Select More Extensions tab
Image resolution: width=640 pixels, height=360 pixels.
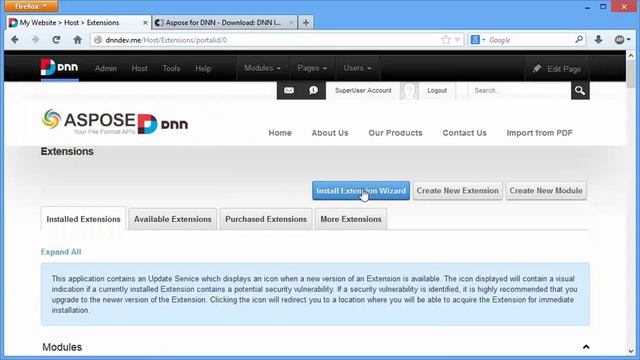point(351,219)
